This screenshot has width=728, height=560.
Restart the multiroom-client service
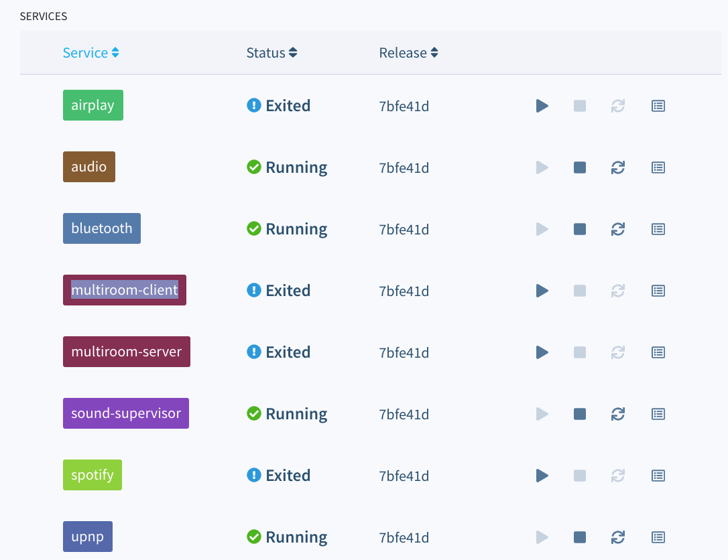(x=618, y=291)
